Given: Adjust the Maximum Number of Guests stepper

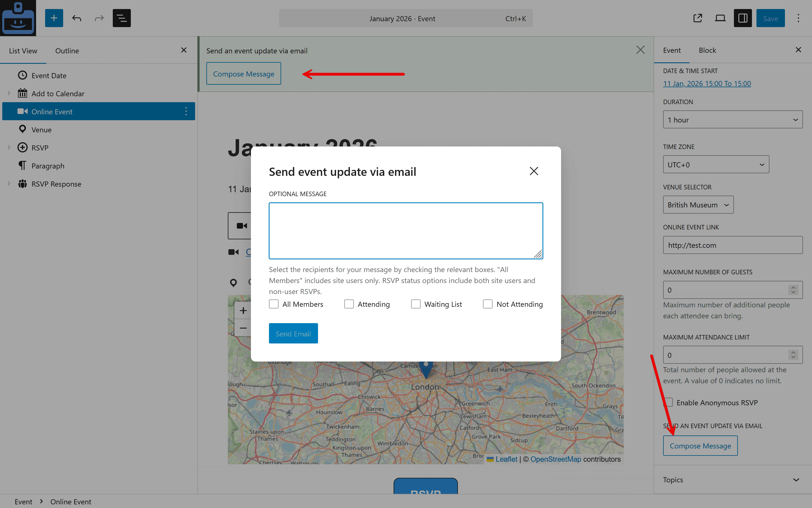Looking at the screenshot, I should 793,290.
